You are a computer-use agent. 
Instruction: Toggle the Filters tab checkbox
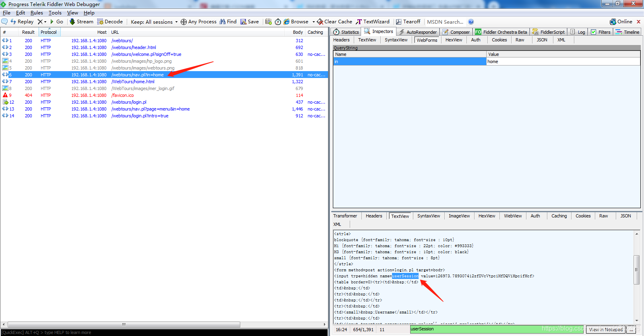coord(593,32)
